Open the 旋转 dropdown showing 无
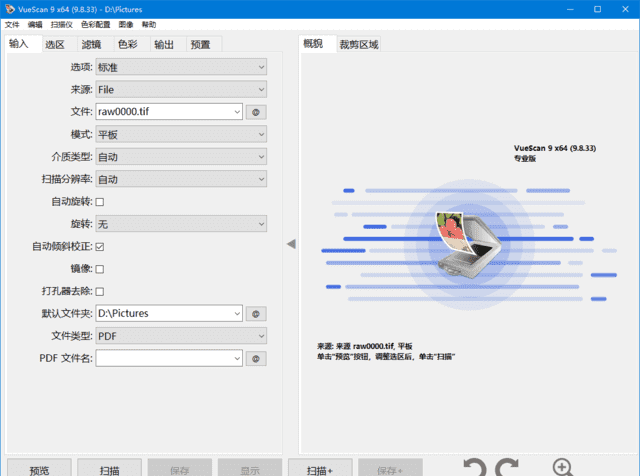Viewport: 640px width, 476px height. (181, 224)
